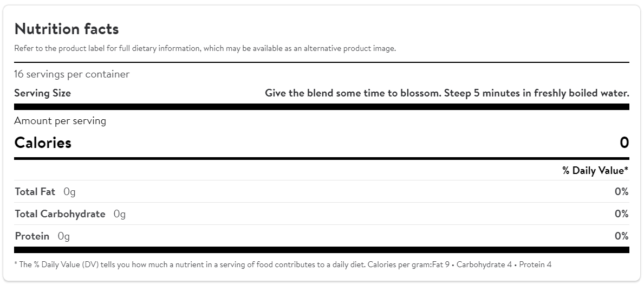Viewport: 644px width, 284px height.
Task: Click the Serving Size label
Action: click(42, 93)
